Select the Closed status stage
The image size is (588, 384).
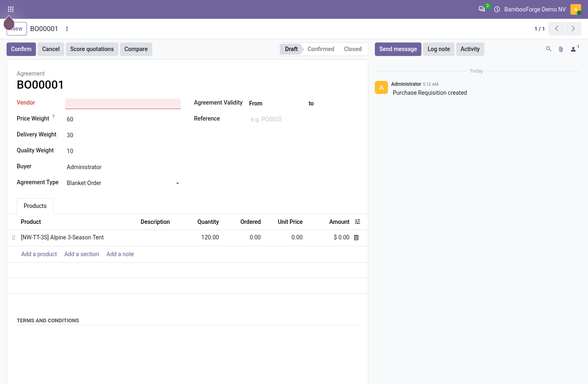pyautogui.click(x=353, y=49)
